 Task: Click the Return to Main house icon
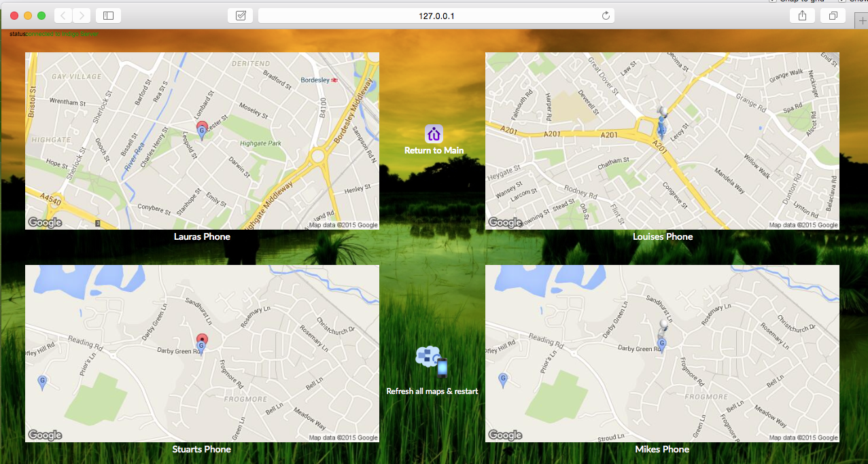434,134
